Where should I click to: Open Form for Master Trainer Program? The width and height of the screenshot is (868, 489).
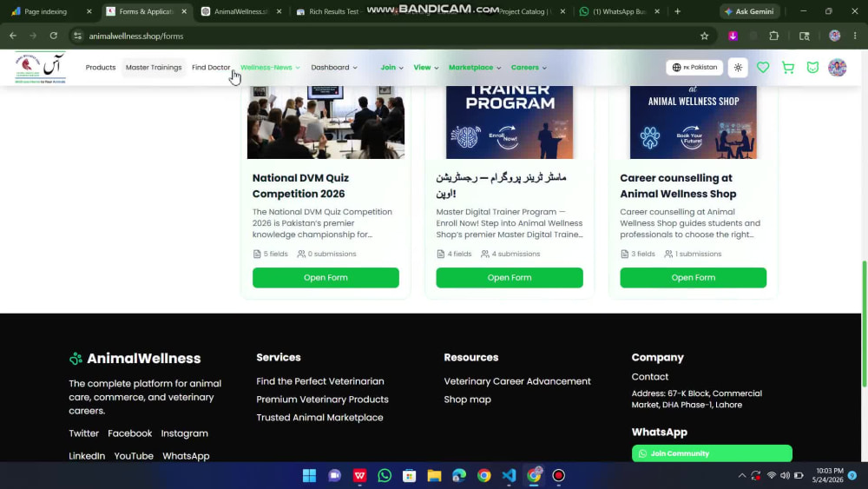pyautogui.click(x=510, y=277)
